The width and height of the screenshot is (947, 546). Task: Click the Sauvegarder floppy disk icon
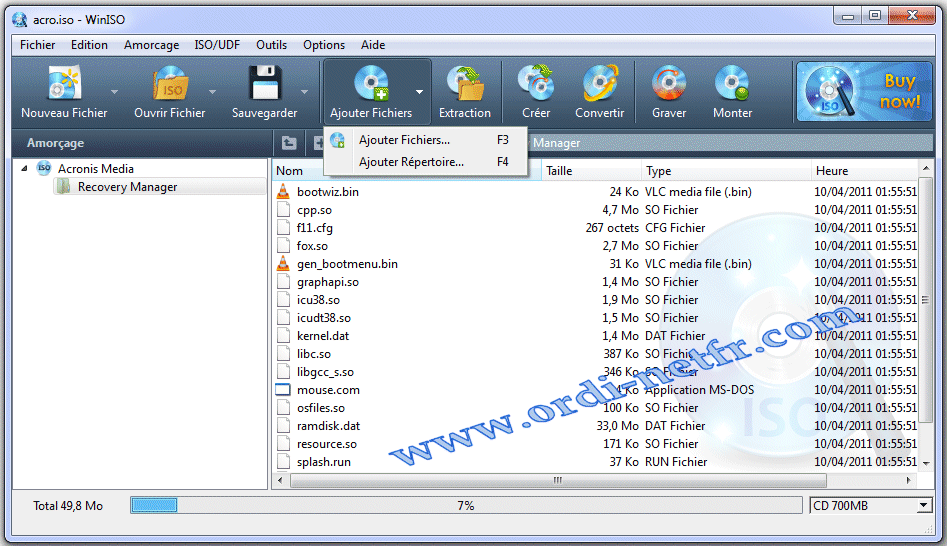point(265,83)
